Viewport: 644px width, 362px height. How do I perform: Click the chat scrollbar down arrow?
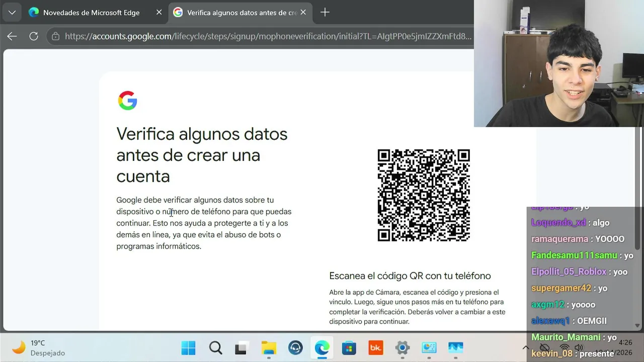(638, 326)
